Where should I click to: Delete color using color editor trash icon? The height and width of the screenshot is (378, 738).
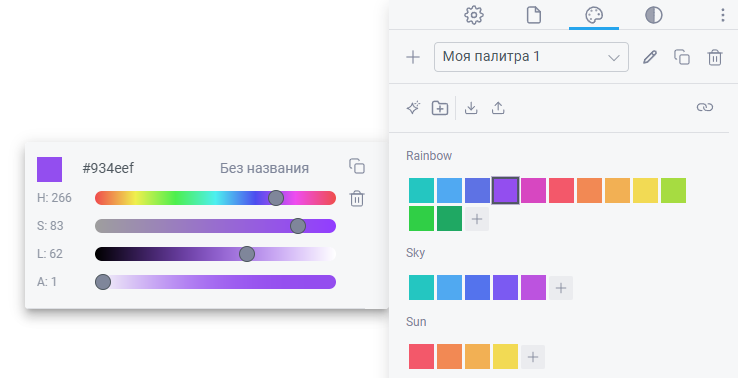(x=357, y=198)
